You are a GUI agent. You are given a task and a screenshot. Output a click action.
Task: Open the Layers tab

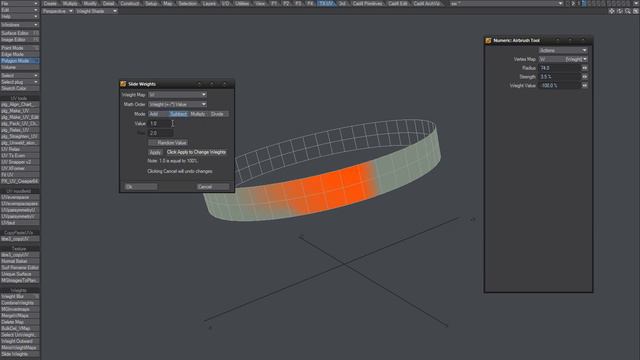click(209, 3)
